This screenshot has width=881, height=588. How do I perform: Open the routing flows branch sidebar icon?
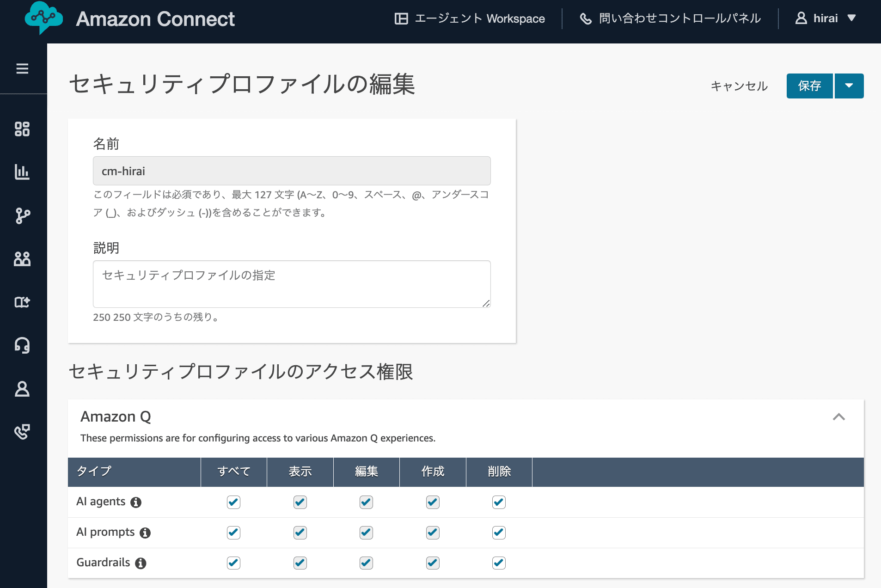coord(22,215)
